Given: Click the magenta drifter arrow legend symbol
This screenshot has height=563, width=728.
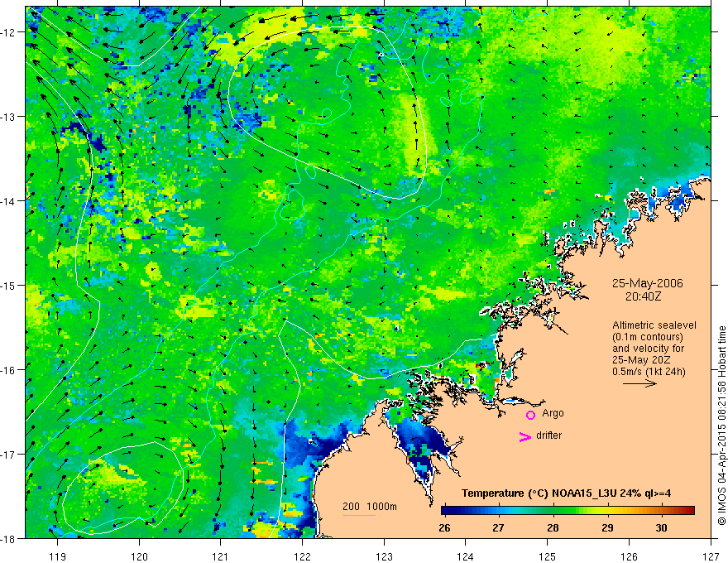Looking at the screenshot, I should click(x=525, y=436).
